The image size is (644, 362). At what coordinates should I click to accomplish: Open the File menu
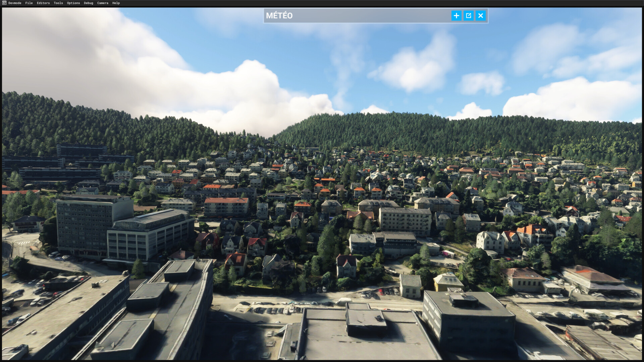coord(29,3)
